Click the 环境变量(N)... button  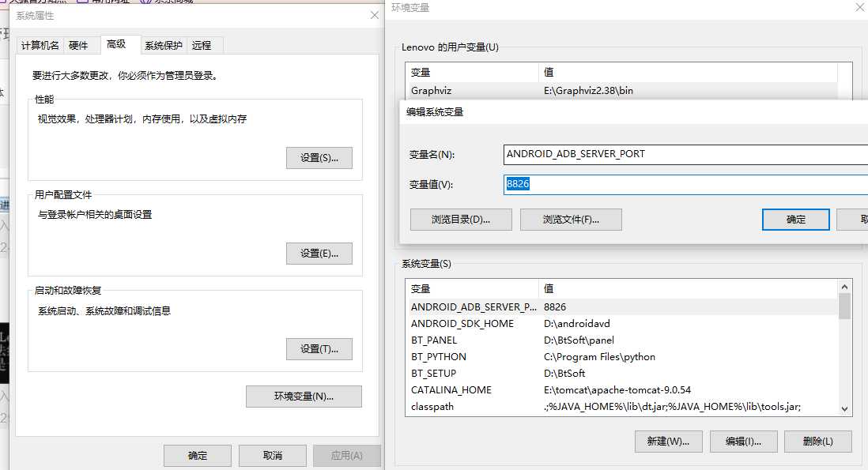click(304, 397)
